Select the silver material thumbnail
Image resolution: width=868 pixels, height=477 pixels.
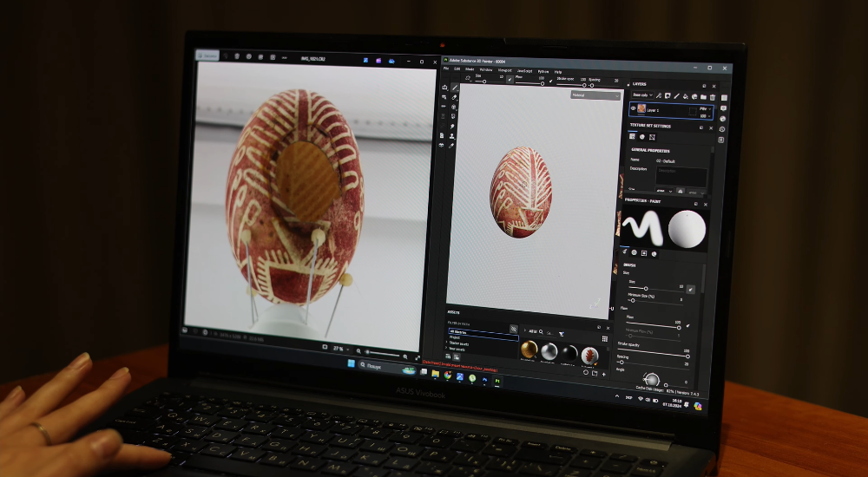549,351
